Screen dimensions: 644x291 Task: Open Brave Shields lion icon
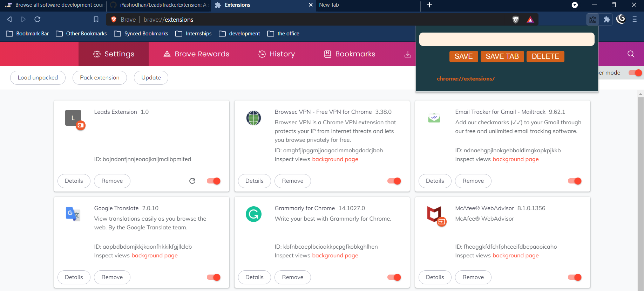516,20
